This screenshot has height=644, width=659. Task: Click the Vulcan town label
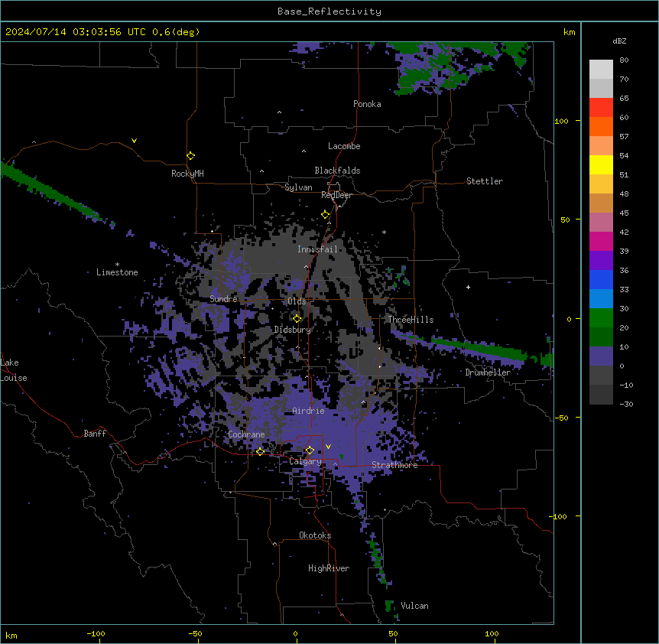click(x=415, y=606)
